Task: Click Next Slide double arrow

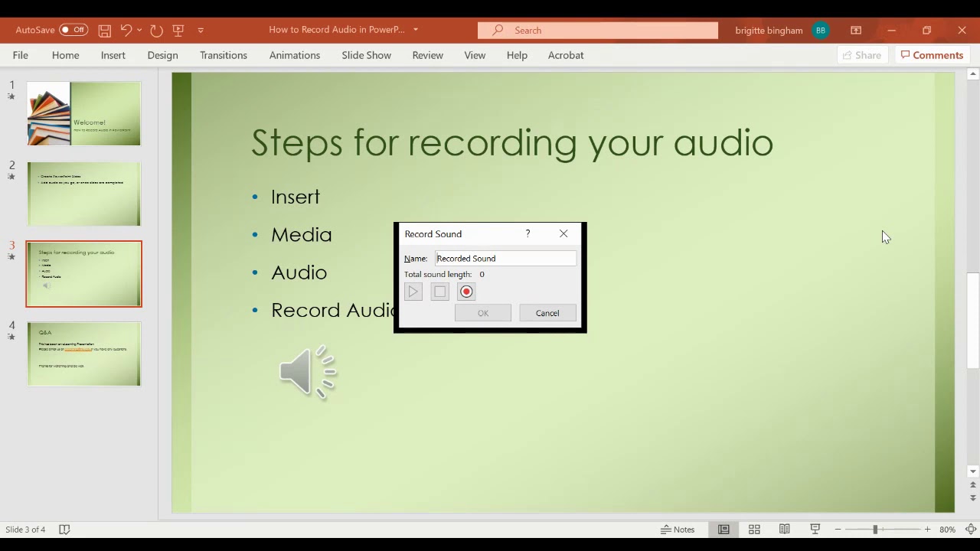Action: (973, 498)
